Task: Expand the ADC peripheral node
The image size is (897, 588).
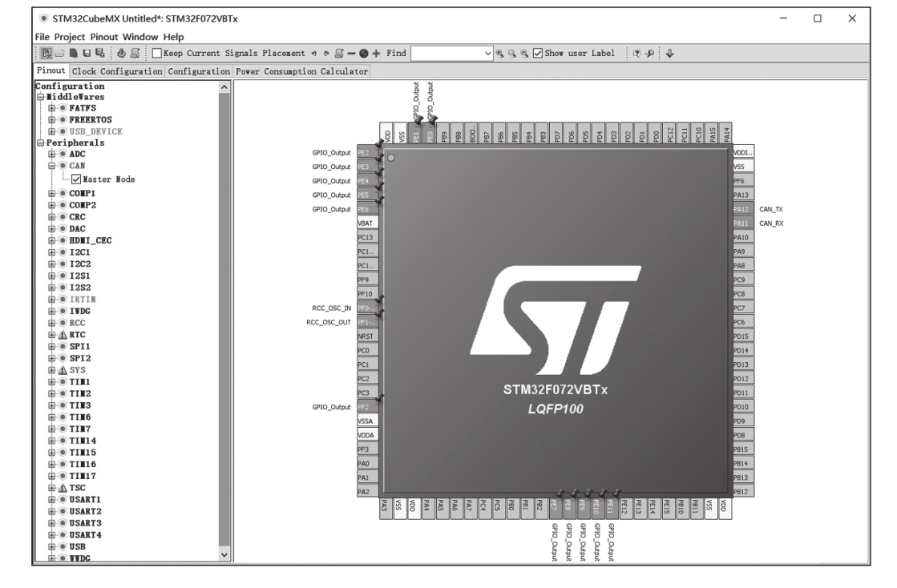Action: pos(52,154)
